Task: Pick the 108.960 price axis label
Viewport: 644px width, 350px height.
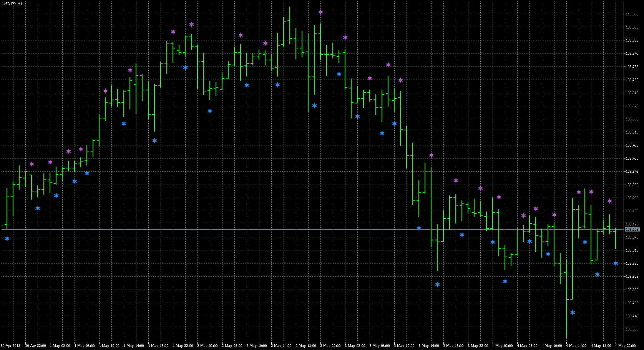Action: point(632,263)
